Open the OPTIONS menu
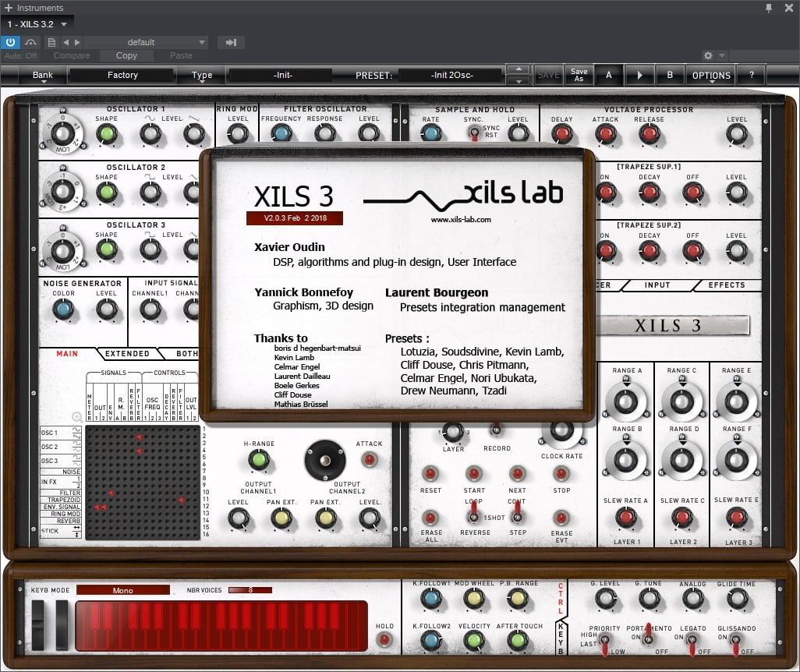The image size is (800, 672). 710,75
